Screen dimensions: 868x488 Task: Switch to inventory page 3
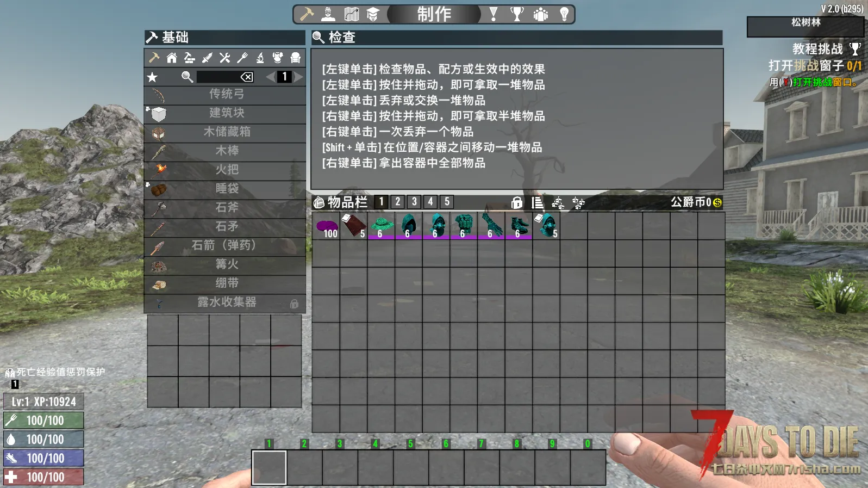[x=414, y=202]
